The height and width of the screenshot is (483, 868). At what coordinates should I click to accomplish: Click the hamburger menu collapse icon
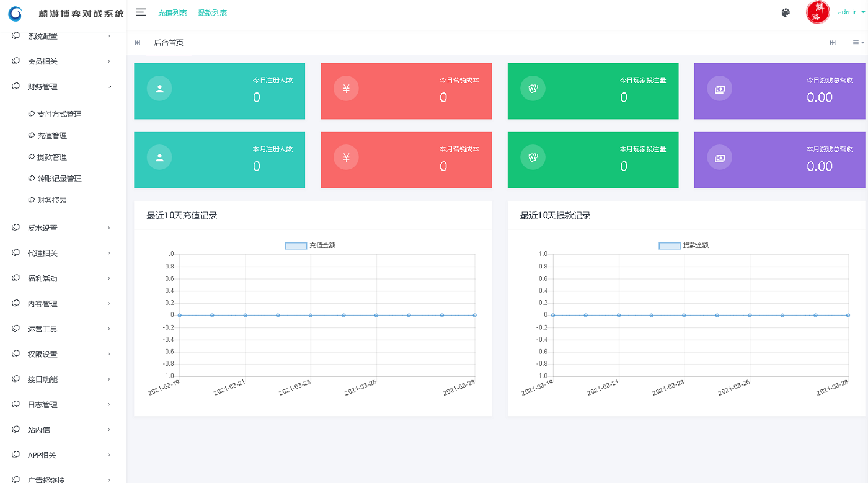pyautogui.click(x=141, y=12)
